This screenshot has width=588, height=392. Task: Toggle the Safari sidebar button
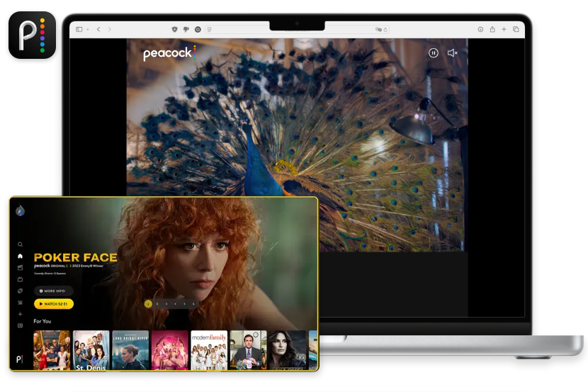click(x=79, y=29)
